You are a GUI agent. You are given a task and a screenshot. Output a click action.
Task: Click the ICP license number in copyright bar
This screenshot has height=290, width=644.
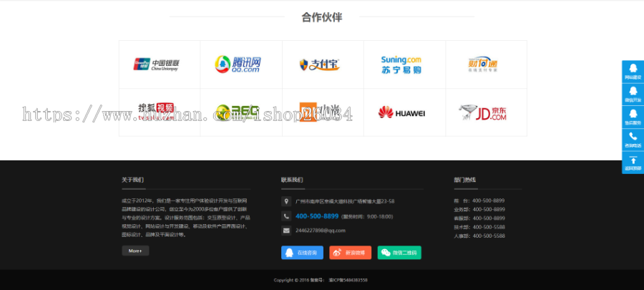click(348, 280)
